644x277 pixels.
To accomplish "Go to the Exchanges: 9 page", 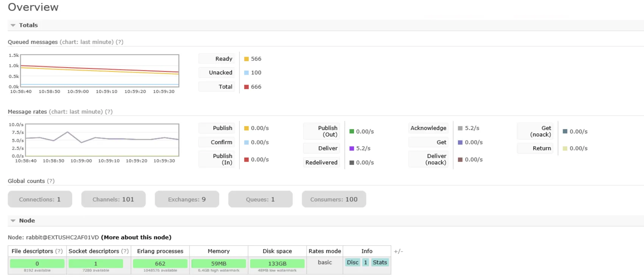I will click(x=187, y=199).
